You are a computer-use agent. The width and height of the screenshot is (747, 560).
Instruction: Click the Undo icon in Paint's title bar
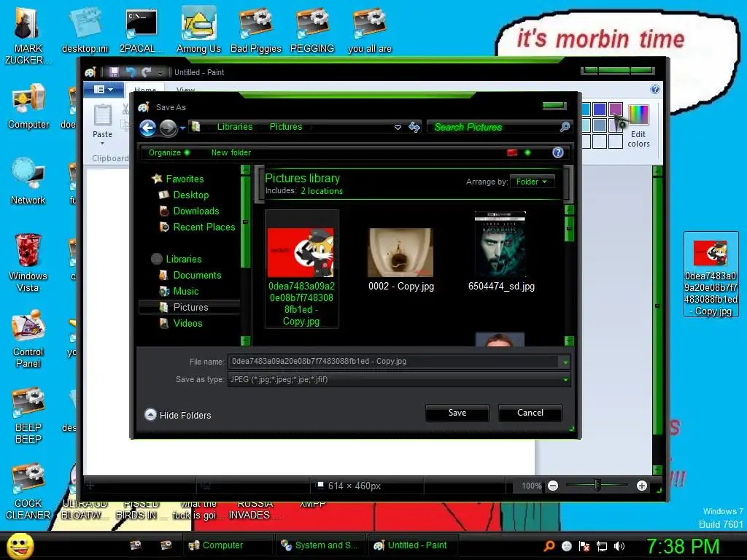(x=131, y=72)
